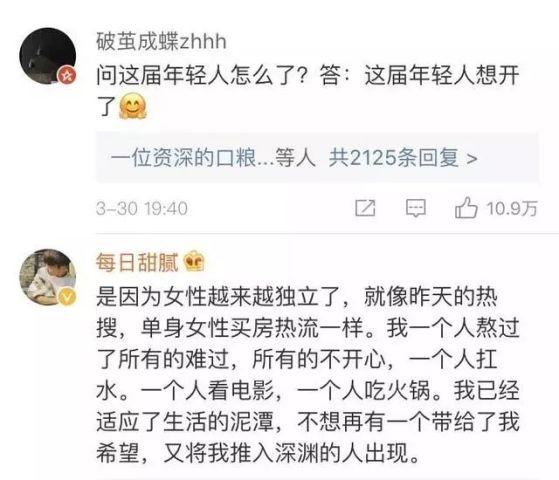Click 一位资深的口粮 replier name
This screenshot has height=480, width=559.
pos(183,157)
